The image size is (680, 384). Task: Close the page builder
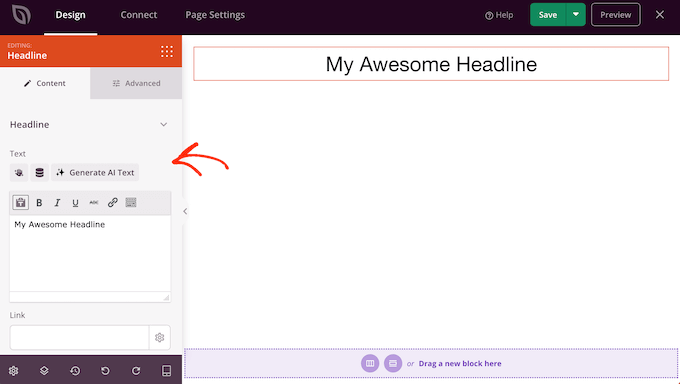pos(660,15)
